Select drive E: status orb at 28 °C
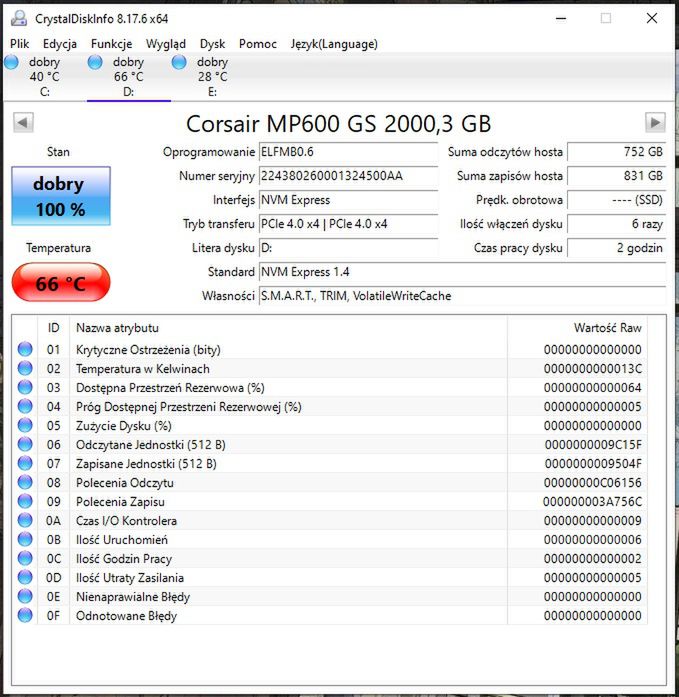The width and height of the screenshot is (679, 697). coord(179,62)
